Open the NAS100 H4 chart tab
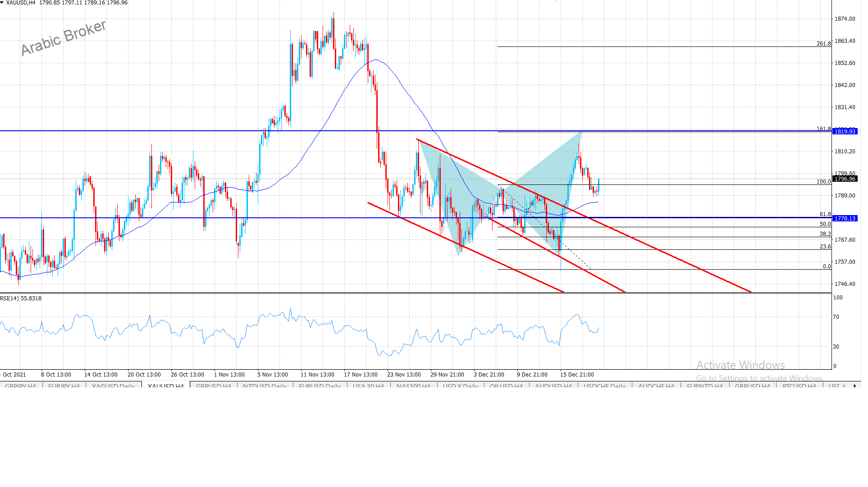868x487 pixels. 413,386
